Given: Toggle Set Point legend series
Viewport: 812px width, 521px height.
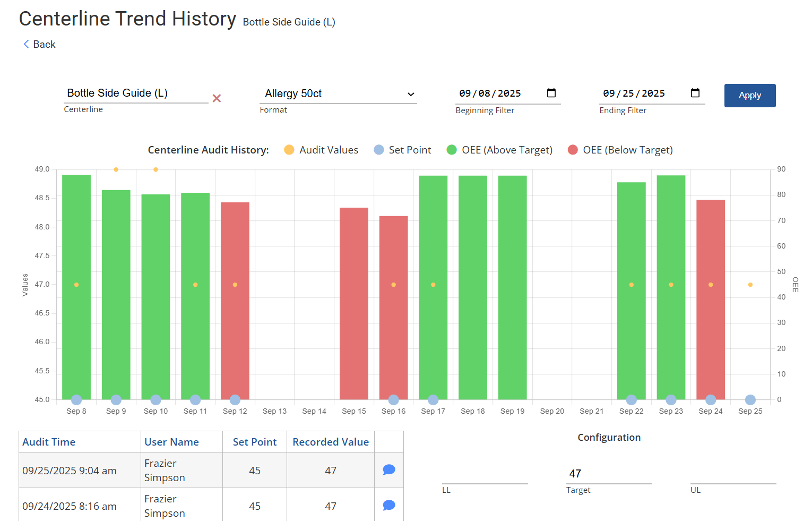Looking at the screenshot, I should (x=402, y=150).
